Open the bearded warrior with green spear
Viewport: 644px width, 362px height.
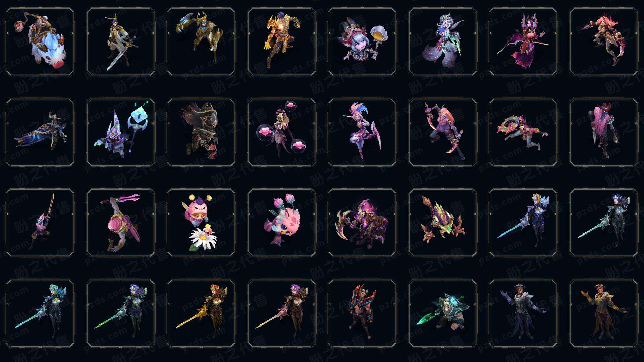(443, 313)
